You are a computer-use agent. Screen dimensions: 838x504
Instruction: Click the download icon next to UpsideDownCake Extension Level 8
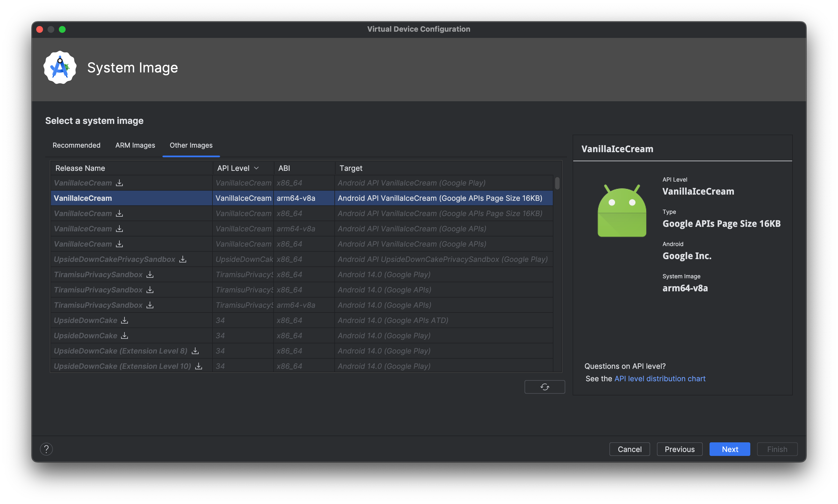click(195, 350)
